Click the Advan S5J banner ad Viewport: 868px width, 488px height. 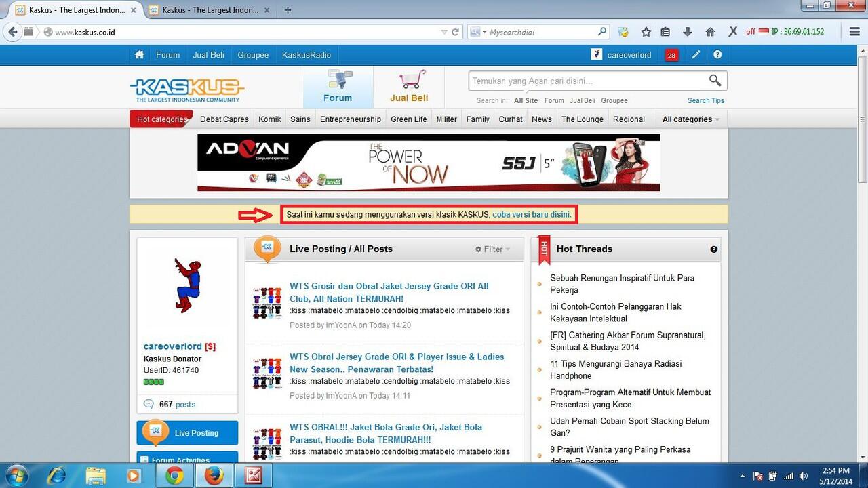pos(429,163)
